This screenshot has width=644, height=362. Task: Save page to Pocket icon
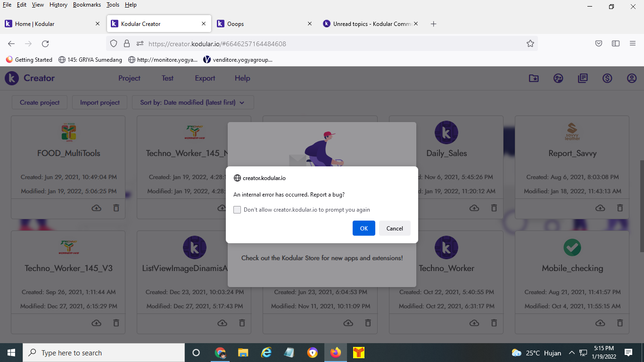(599, 44)
